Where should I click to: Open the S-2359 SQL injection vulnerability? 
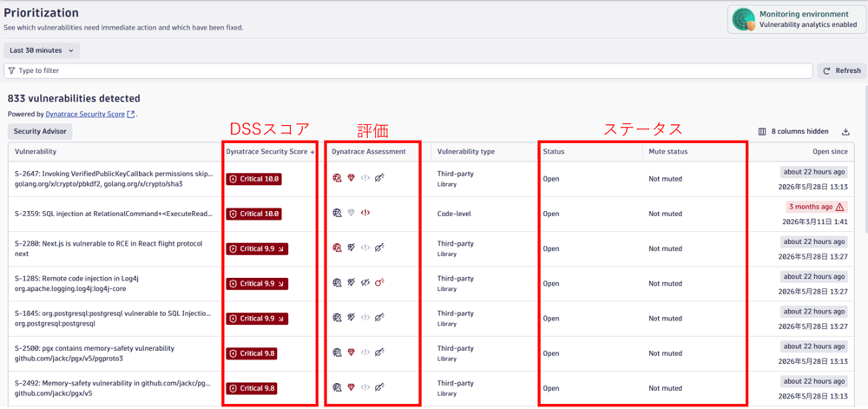click(x=114, y=214)
